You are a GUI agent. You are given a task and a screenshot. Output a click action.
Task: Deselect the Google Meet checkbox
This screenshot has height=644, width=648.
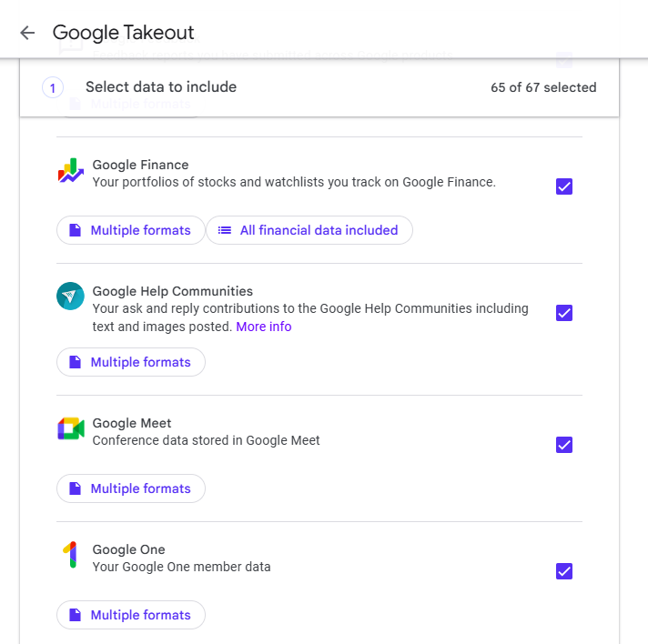564,445
